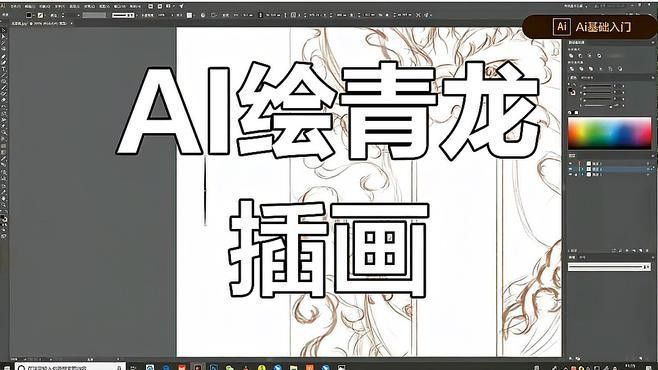Click the fourth (K) color slider
The height and width of the screenshot is (370, 658).
(598, 106)
